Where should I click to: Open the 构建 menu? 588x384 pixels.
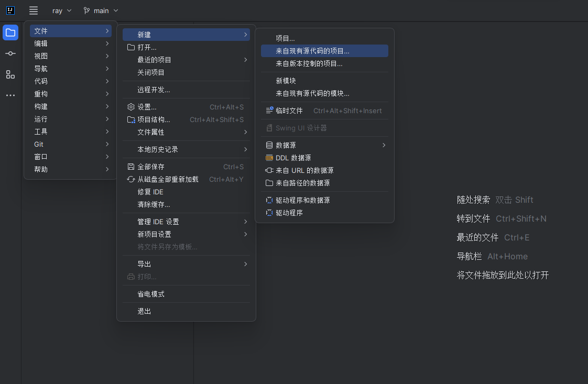tap(71, 106)
